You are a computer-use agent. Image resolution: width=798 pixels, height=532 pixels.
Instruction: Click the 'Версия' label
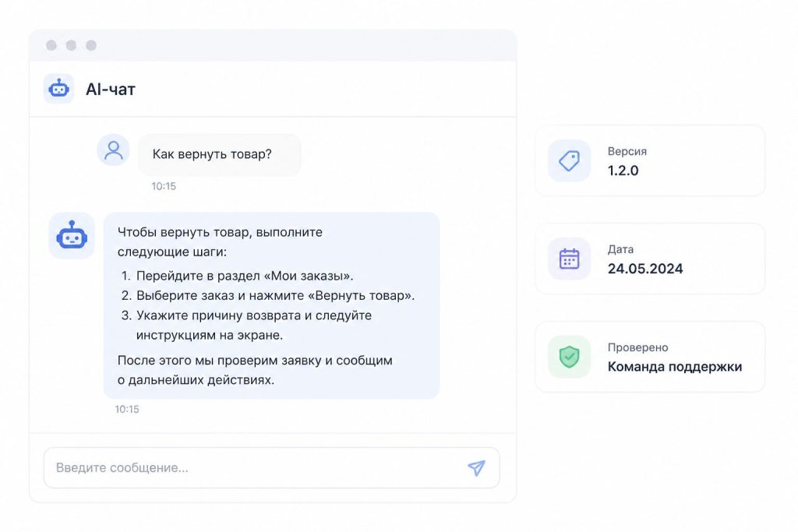[x=627, y=152]
